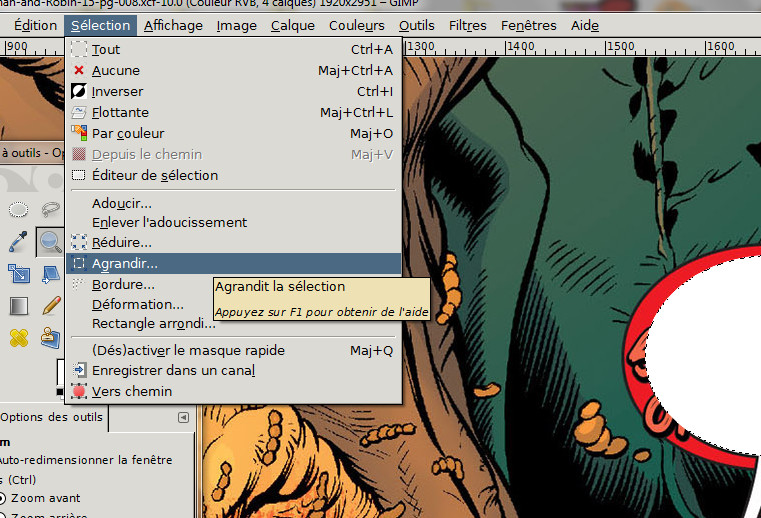Pick the Heal bandage tool

coord(18,338)
